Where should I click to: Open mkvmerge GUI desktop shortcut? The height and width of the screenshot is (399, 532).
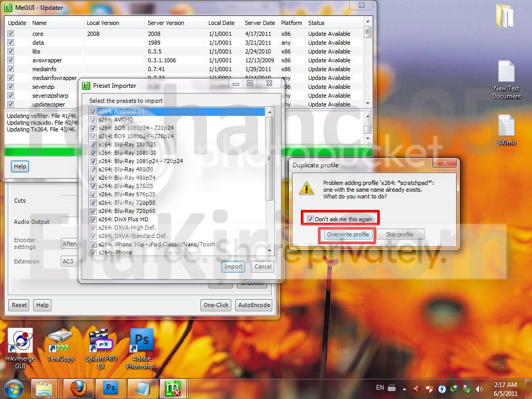click(x=20, y=348)
